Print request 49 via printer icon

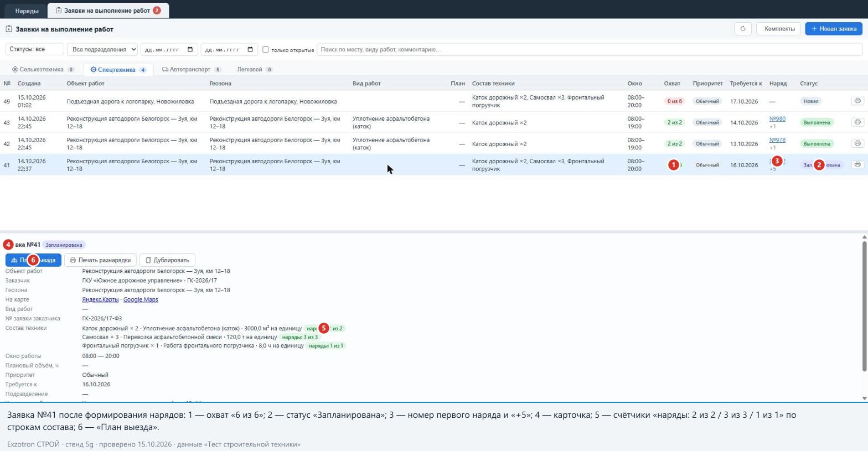coord(857,101)
